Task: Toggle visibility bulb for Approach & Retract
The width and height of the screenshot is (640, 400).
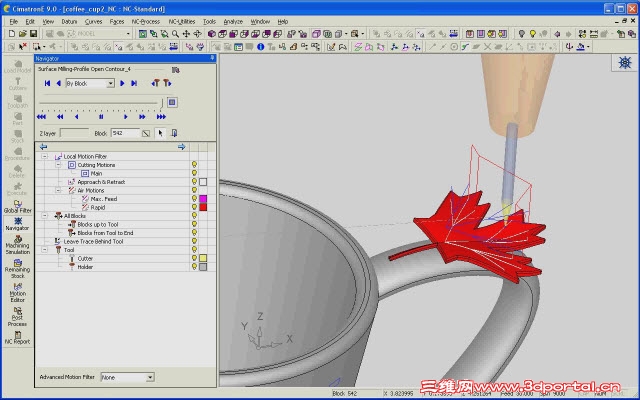Action: [194, 182]
